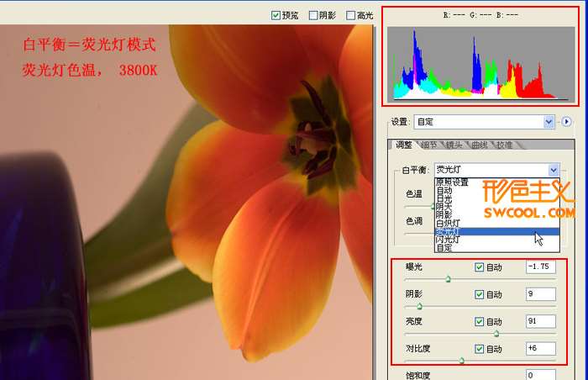Click the 曝光 value field showing -1.75

pyautogui.click(x=540, y=267)
